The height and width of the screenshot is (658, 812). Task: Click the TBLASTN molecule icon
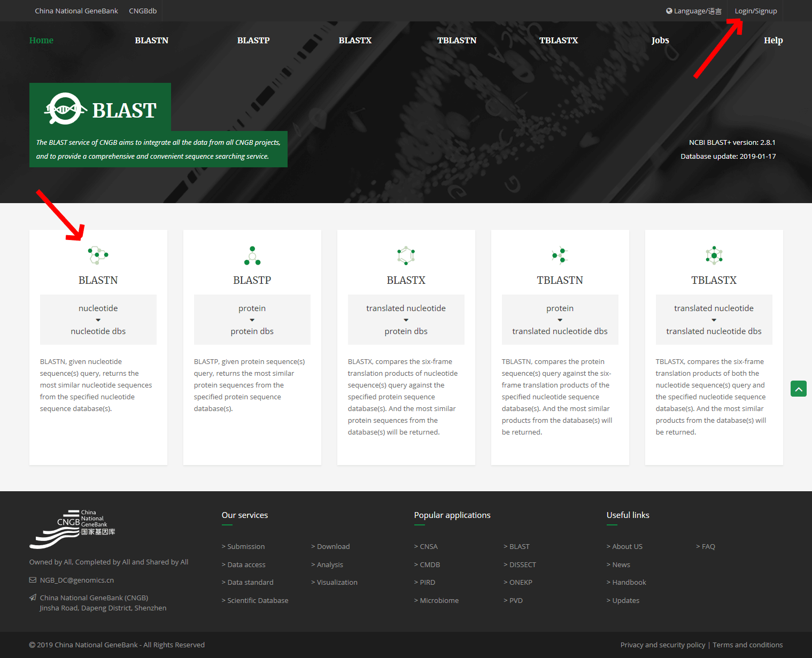tap(560, 256)
